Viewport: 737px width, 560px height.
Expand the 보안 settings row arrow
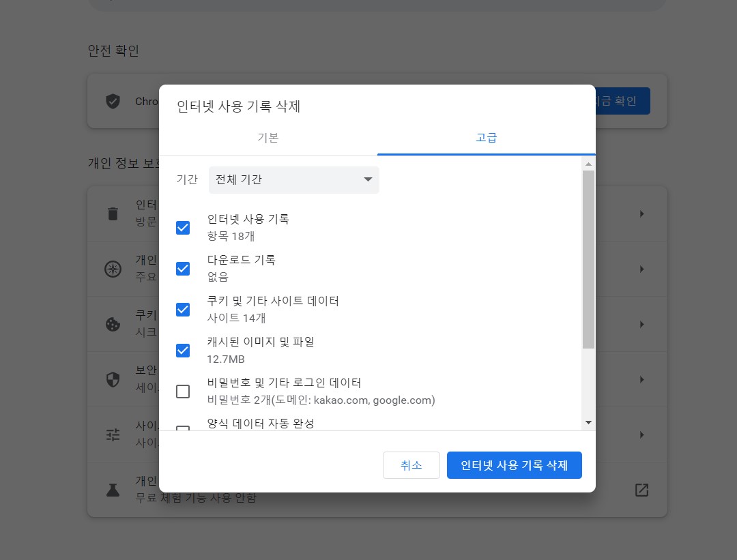[641, 379]
